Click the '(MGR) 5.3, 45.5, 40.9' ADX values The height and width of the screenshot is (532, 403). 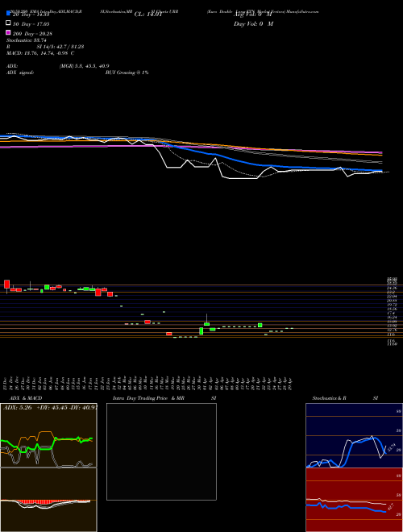84,66
